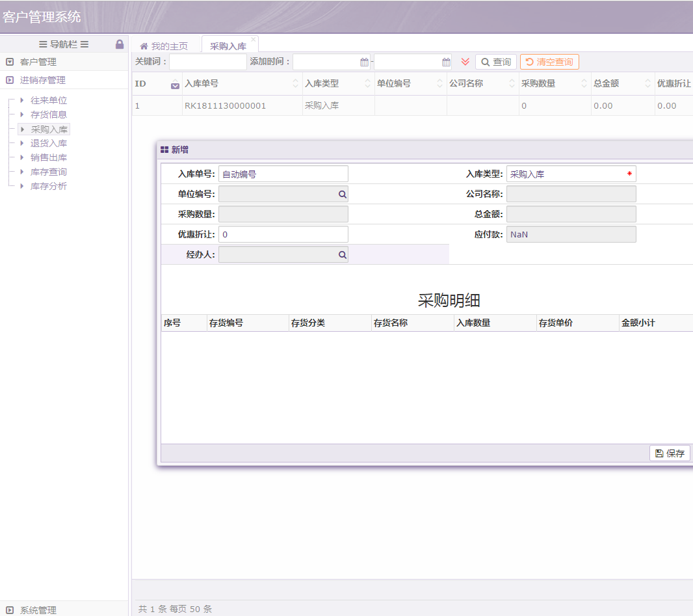
Task: Open the start date calendar picker
Action: click(364, 62)
